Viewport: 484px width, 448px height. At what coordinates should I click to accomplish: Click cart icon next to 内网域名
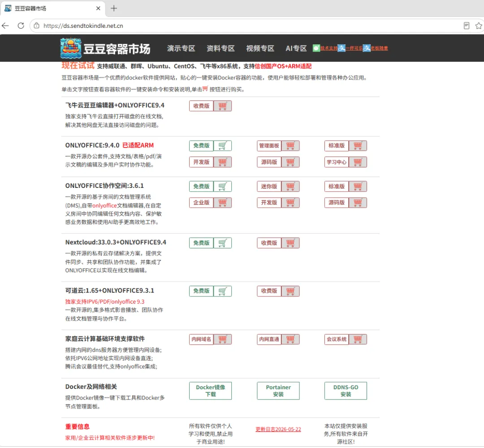(223, 339)
